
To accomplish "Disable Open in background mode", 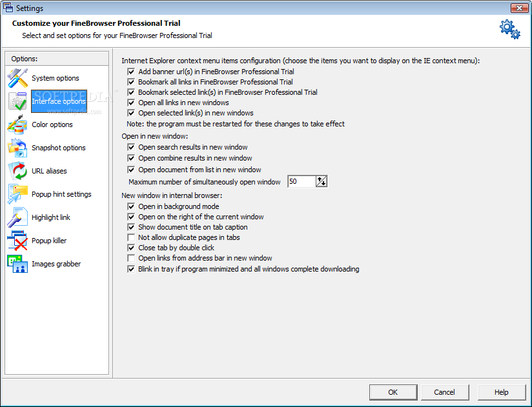I will 131,206.
